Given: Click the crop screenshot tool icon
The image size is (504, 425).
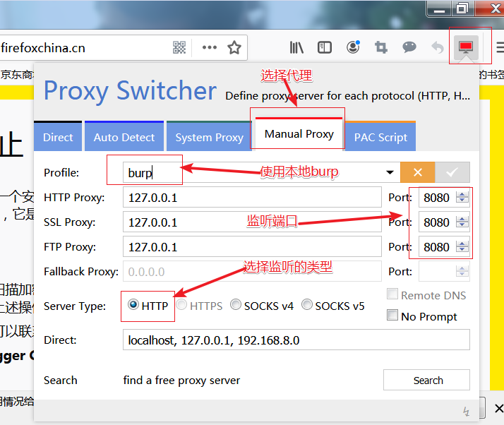Looking at the screenshot, I should [381, 47].
